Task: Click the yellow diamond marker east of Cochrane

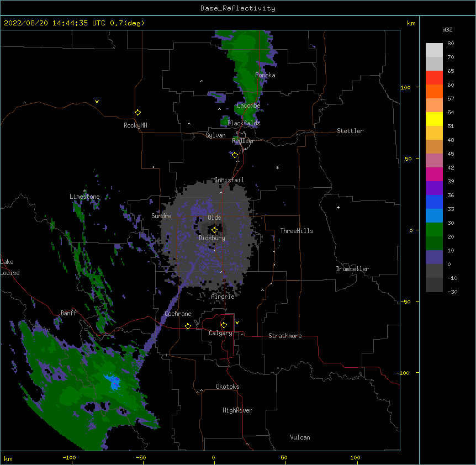Action: tap(188, 326)
